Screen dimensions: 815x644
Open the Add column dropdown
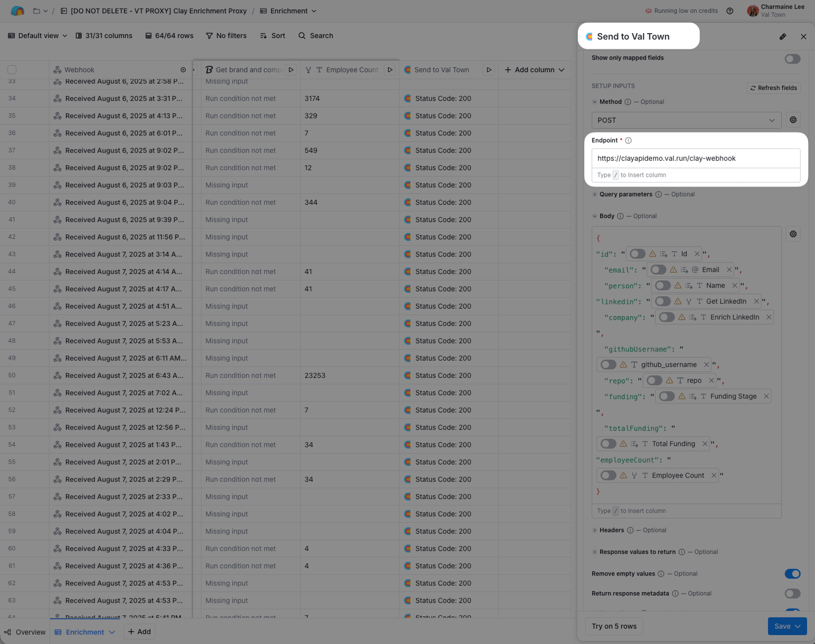[x=535, y=70]
